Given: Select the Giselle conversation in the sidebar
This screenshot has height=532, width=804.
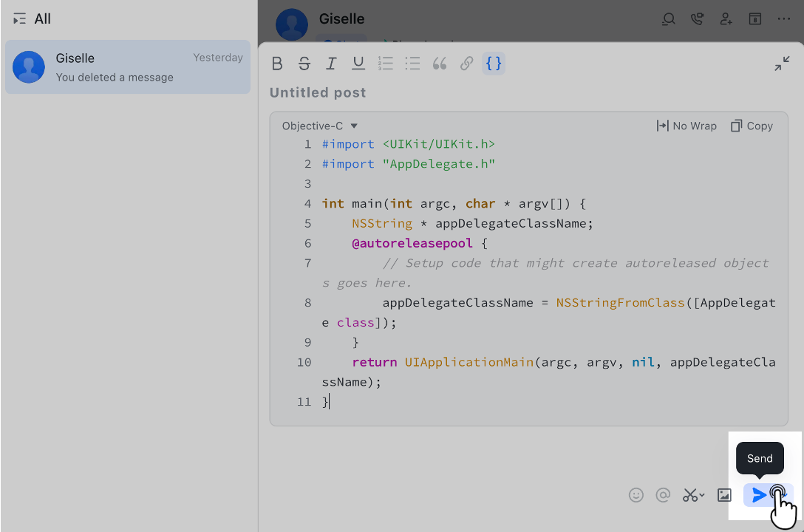Looking at the screenshot, I should 127,67.
